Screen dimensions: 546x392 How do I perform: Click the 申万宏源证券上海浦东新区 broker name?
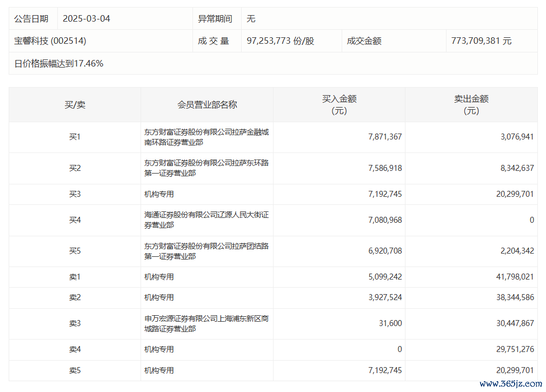(207, 324)
